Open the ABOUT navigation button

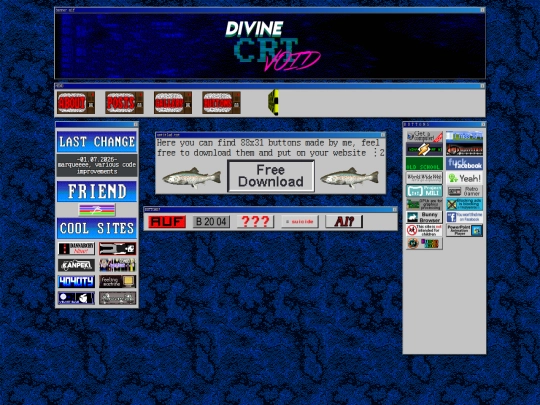(x=76, y=103)
